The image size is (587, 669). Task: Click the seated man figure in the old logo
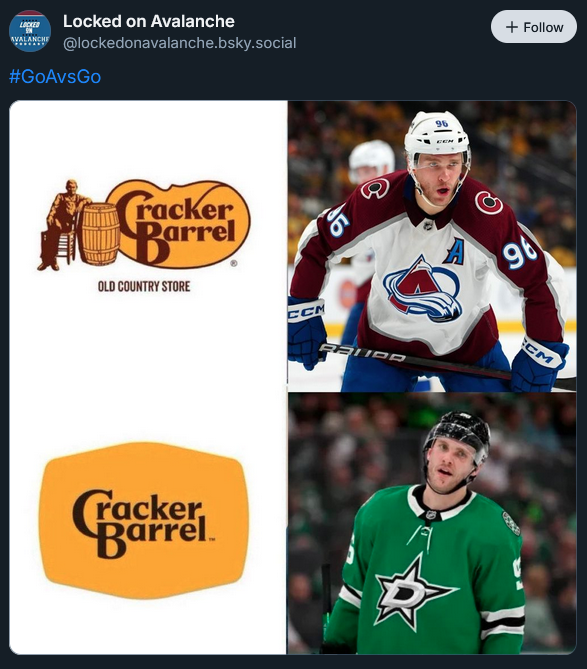[62, 225]
